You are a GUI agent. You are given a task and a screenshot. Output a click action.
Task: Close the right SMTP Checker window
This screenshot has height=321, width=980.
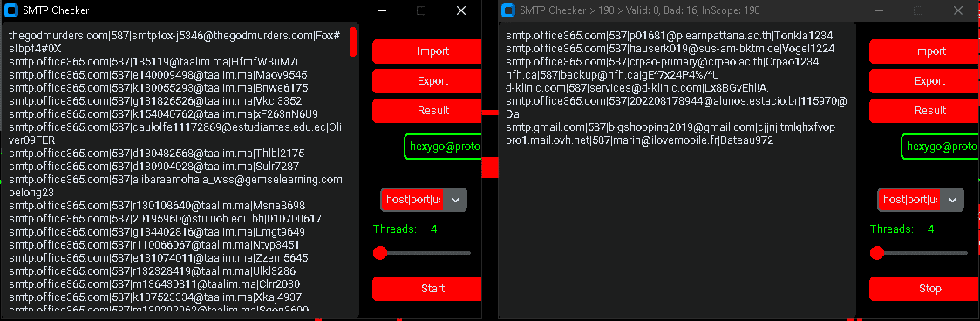pyautogui.click(x=958, y=10)
